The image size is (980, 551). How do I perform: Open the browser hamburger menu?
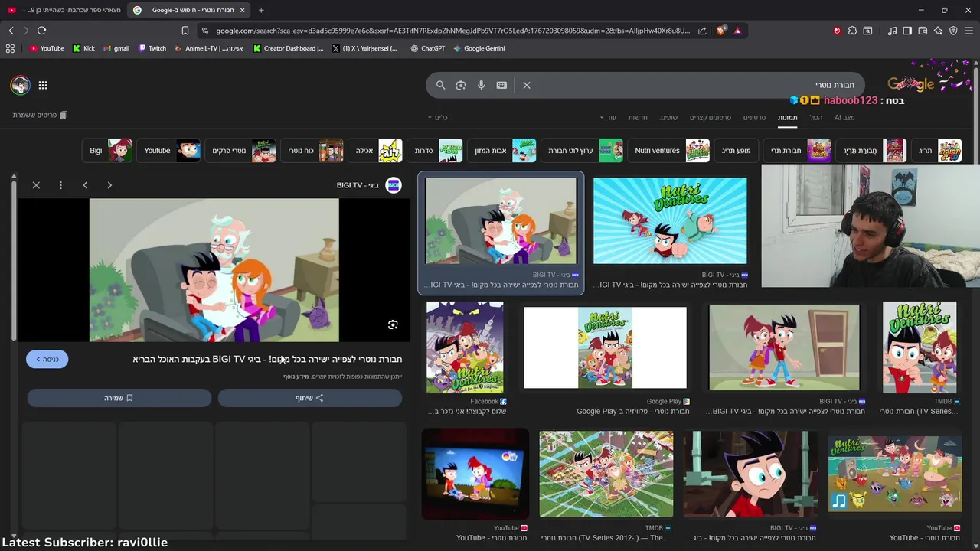pos(969,31)
